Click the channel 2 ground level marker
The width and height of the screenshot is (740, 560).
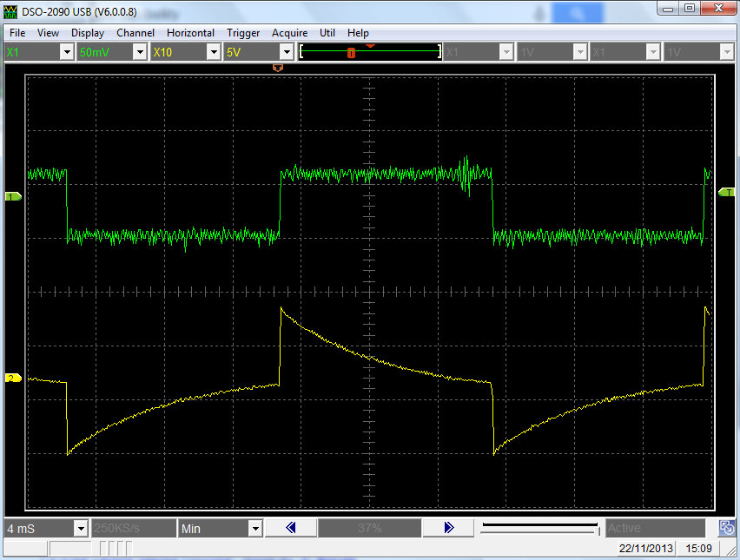pos(13,379)
